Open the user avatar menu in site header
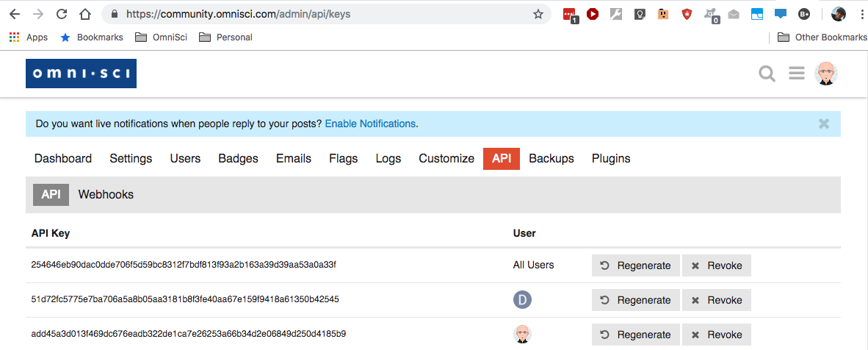This screenshot has height=350, width=868. 826,74
